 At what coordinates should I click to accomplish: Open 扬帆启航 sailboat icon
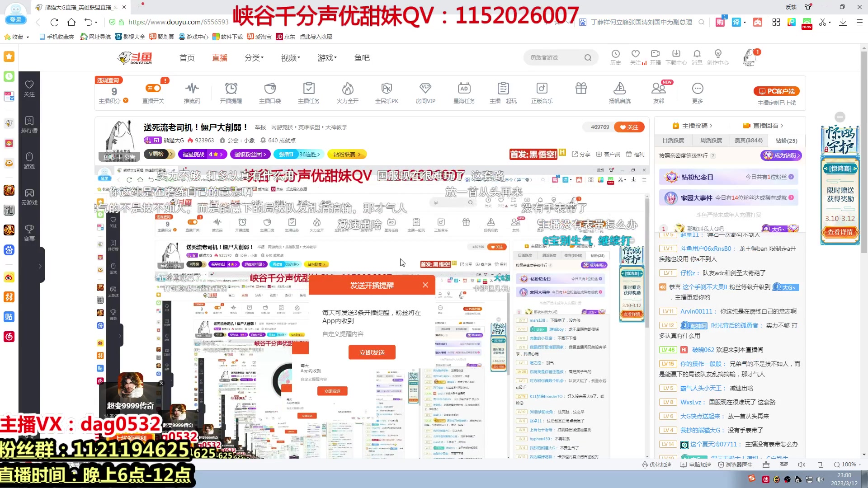[x=620, y=93]
